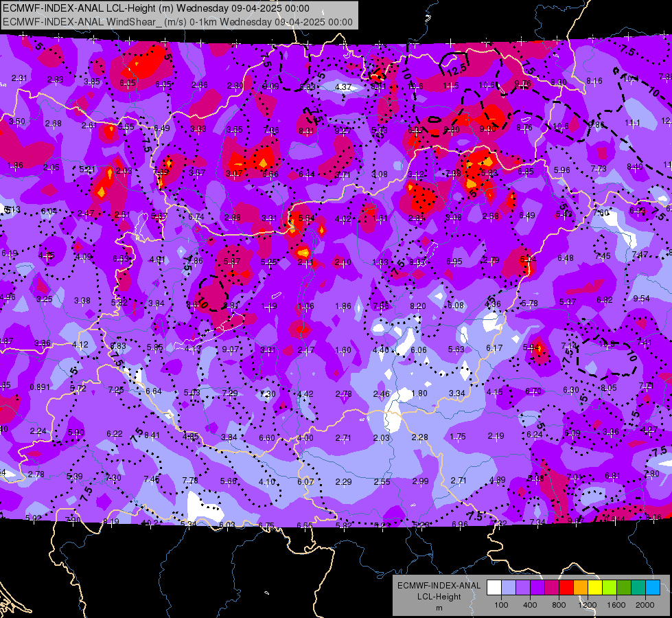Click the teal legend swatch
Screen dimensions: 672x618
pyautogui.click(x=638, y=588)
